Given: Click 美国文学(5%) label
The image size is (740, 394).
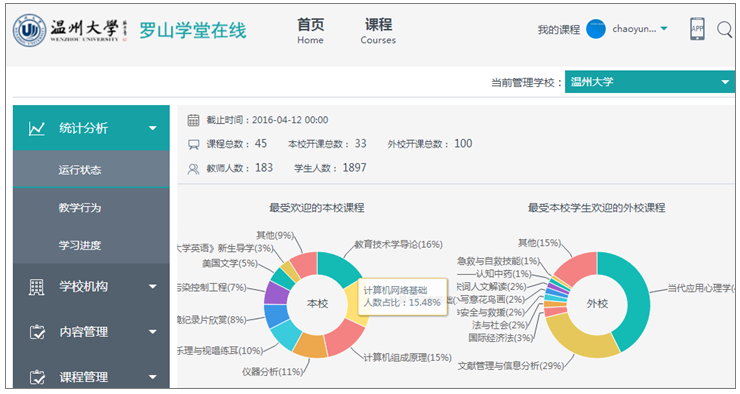Looking at the screenshot, I should (x=230, y=263).
